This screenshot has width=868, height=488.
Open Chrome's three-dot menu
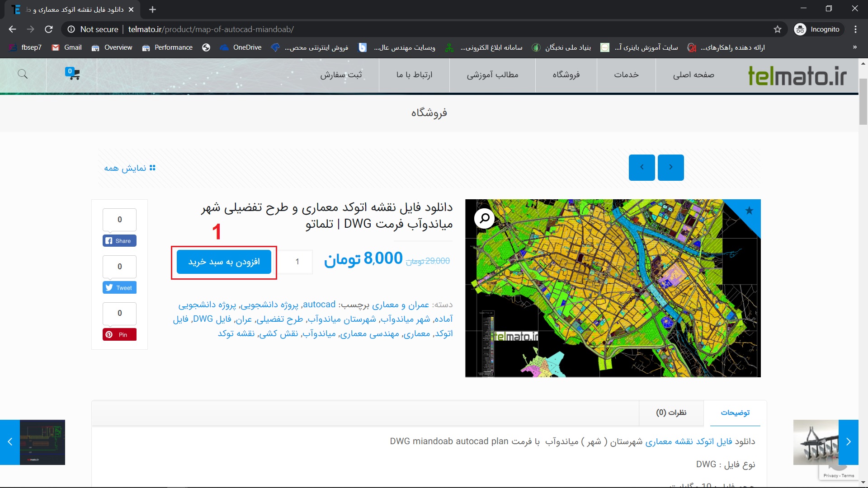click(855, 29)
